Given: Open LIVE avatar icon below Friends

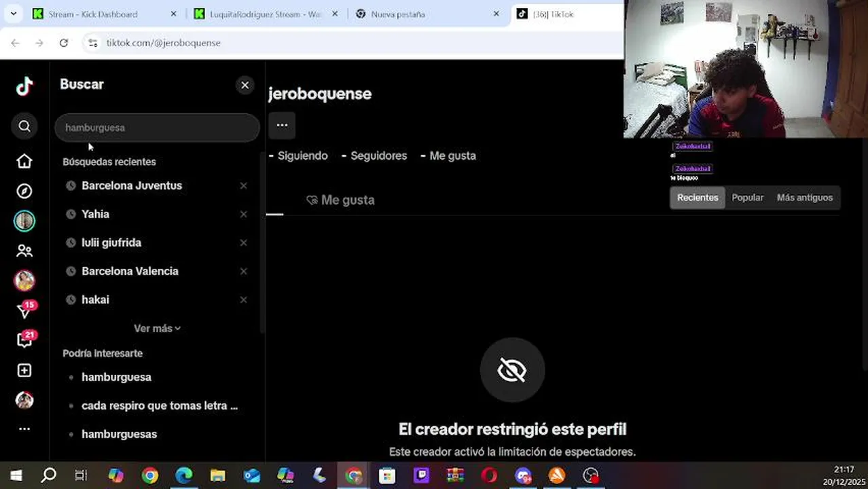Looking at the screenshot, I should pos(24,280).
